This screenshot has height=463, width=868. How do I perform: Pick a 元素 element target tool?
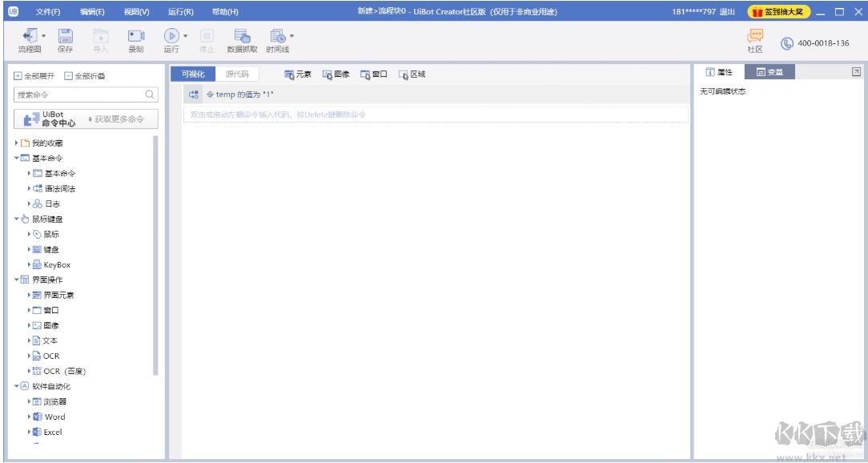click(x=298, y=74)
